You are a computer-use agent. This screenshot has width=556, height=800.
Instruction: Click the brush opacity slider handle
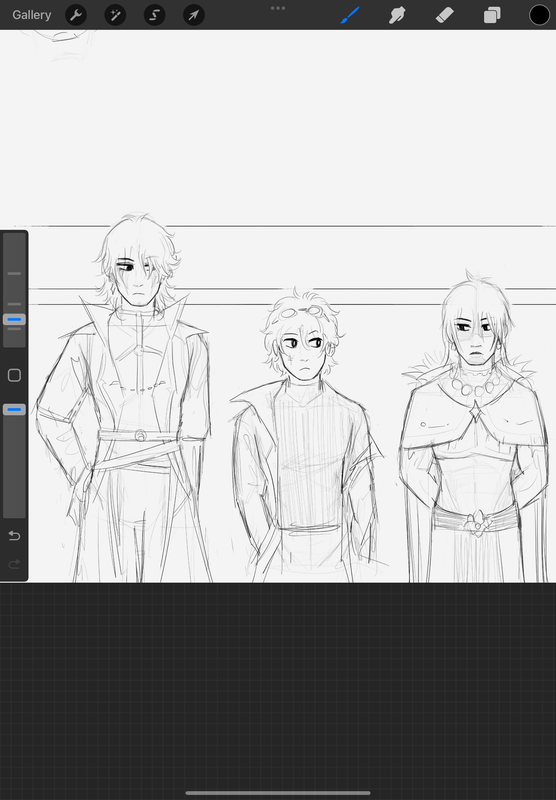[14, 409]
